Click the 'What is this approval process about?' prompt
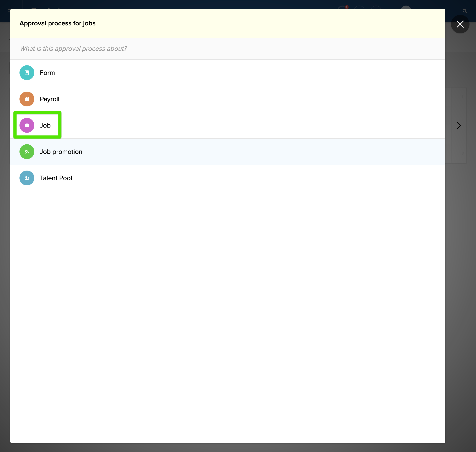The width and height of the screenshot is (476, 452). [x=73, y=49]
